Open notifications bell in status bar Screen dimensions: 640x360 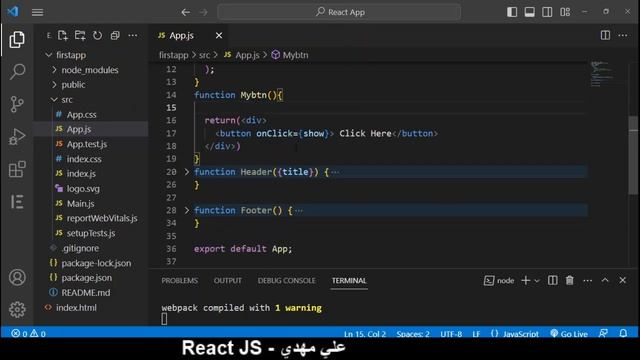[623, 333]
